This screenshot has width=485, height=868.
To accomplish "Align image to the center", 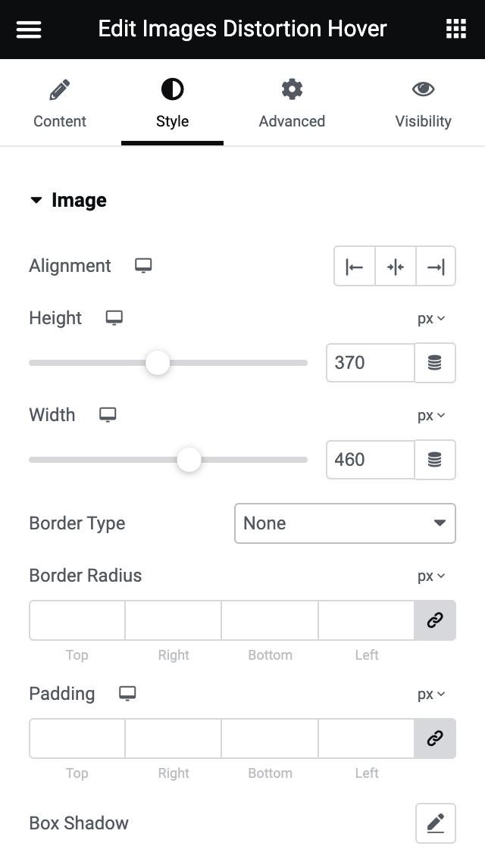I will 396,267.
